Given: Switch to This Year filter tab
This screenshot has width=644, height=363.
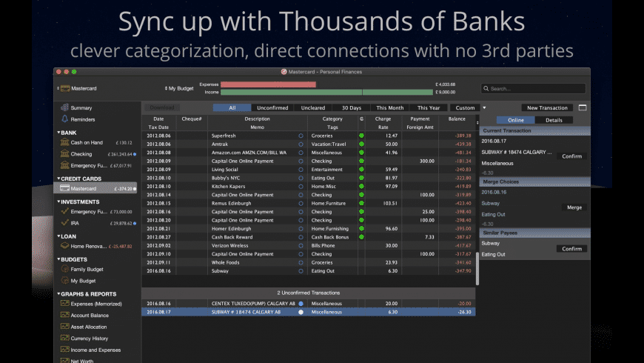Looking at the screenshot, I should tap(429, 107).
